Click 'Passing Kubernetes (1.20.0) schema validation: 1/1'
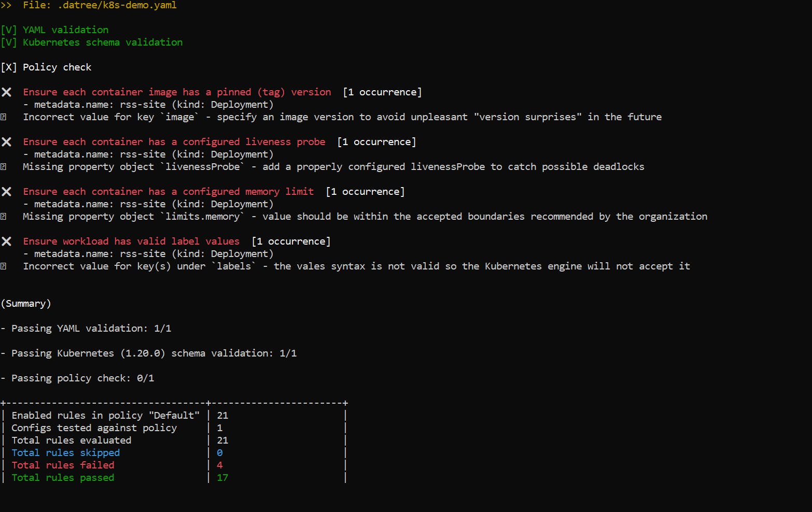This screenshot has width=812, height=512. pyautogui.click(x=149, y=353)
